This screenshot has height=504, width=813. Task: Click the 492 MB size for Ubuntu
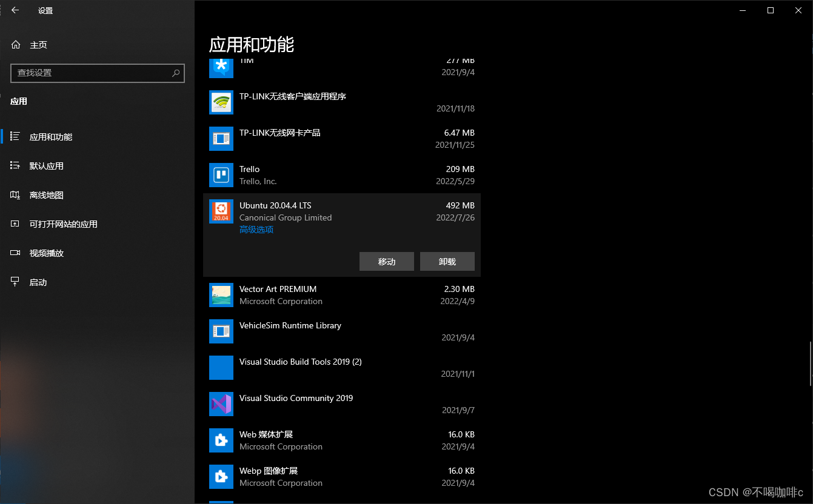pos(460,205)
